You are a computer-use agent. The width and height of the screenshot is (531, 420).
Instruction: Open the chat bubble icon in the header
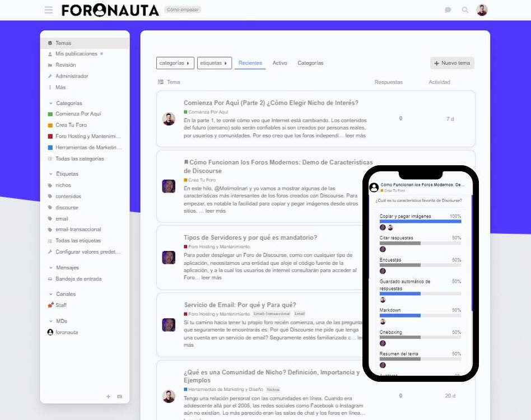coord(448,10)
